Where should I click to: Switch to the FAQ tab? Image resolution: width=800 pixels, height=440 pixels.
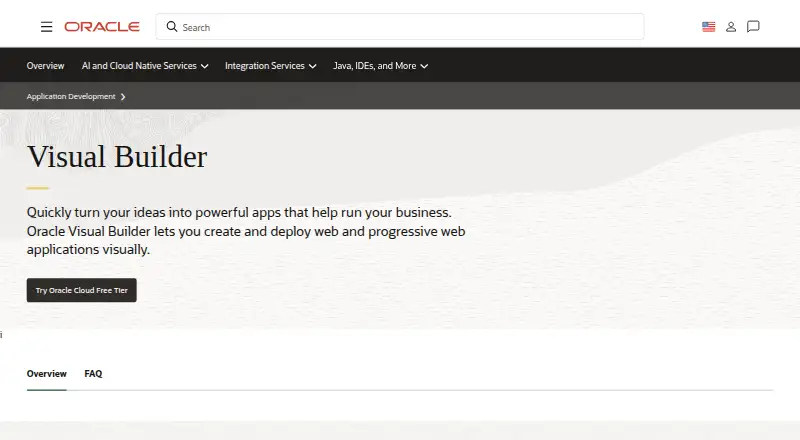93,374
